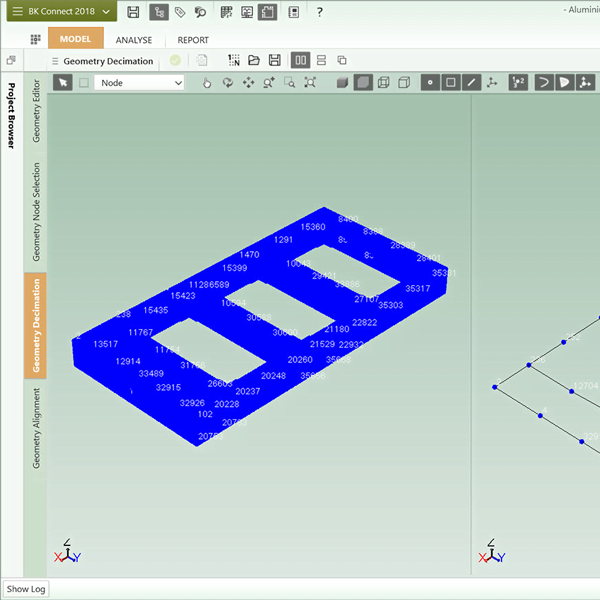Screen dimensions: 600x600
Task: Switch to the ANALYSE tab
Action: (x=133, y=40)
